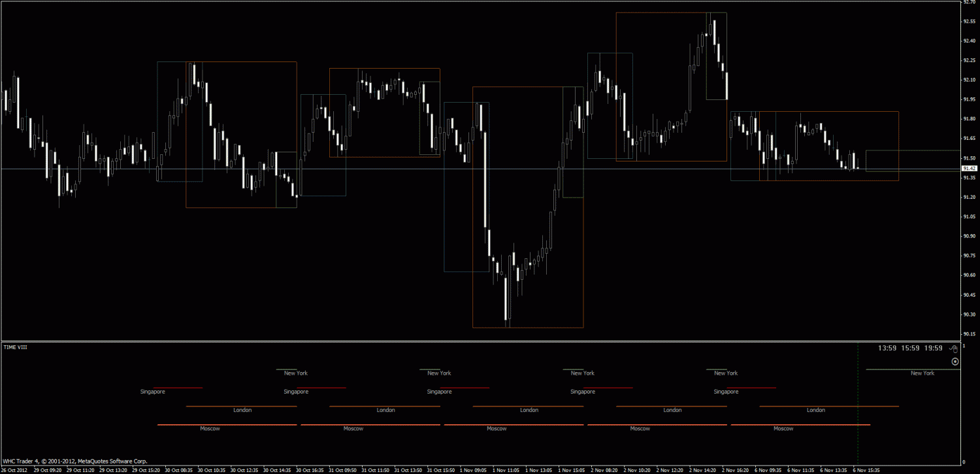Click the 13:59 clock readout
This screenshot has height=474, width=980.
click(x=887, y=348)
